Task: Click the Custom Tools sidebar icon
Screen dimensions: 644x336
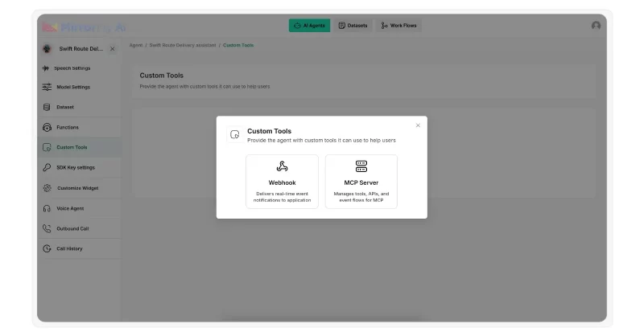Action: click(47, 147)
